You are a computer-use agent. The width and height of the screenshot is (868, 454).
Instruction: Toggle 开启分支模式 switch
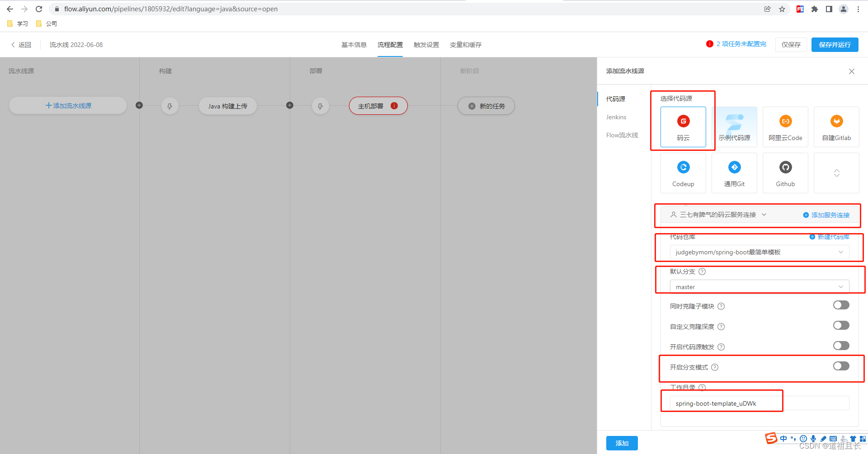click(841, 366)
